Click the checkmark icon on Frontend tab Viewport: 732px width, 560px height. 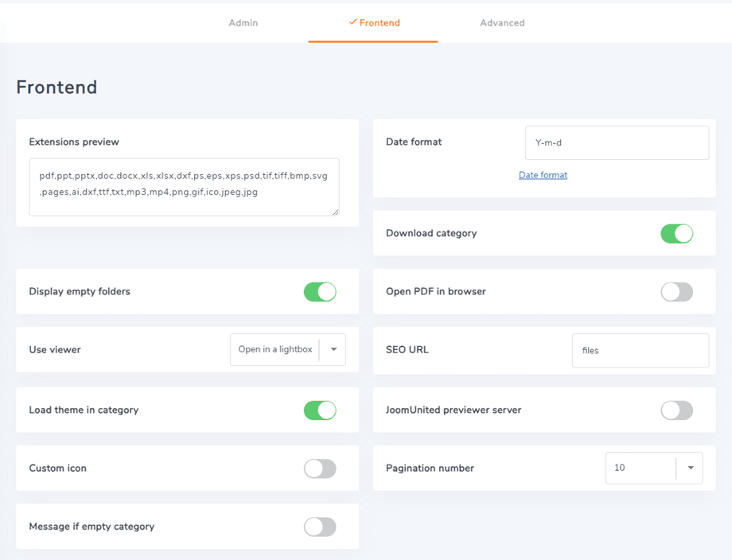click(352, 22)
